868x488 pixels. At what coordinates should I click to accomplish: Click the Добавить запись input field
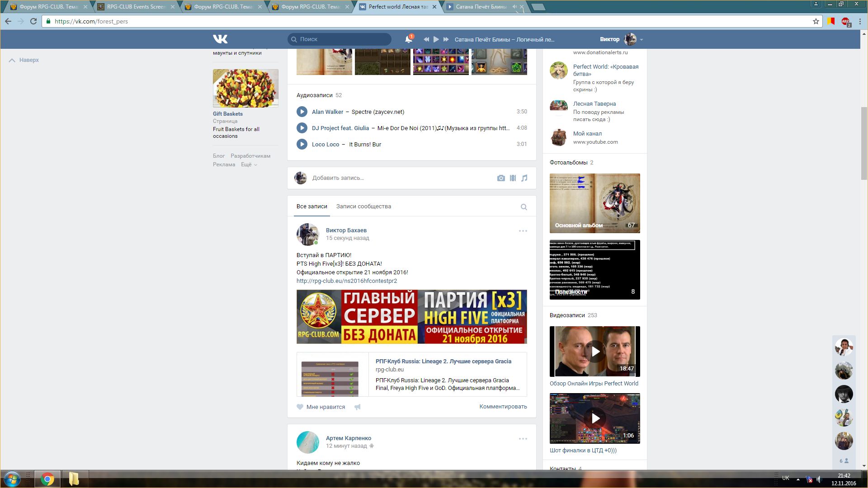pyautogui.click(x=402, y=178)
